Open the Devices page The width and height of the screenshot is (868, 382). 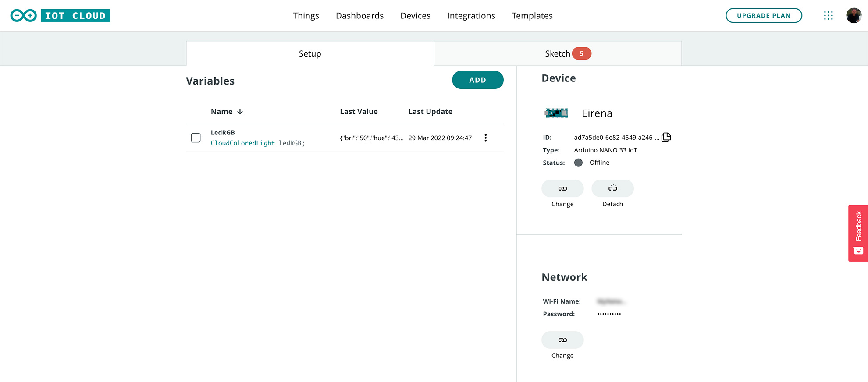(x=415, y=16)
